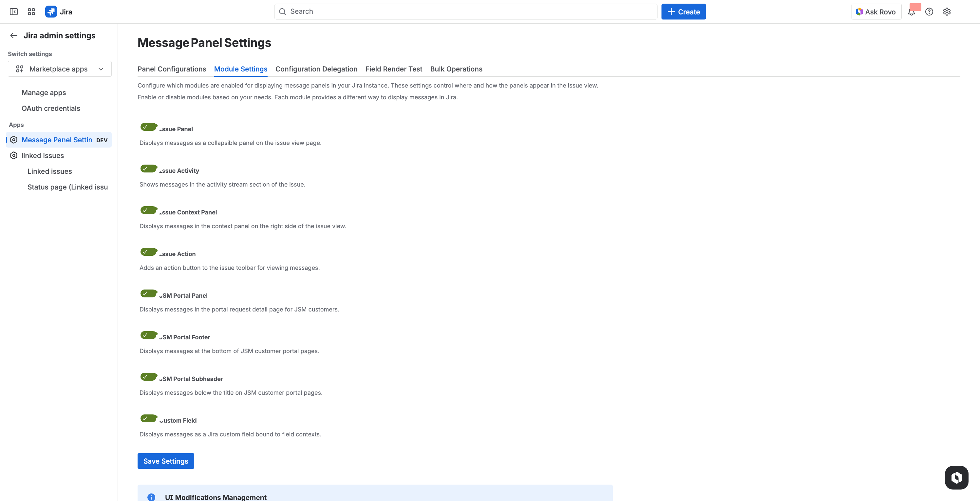This screenshot has height=501, width=980.
Task: Open the Field Render Test tab
Action: point(393,69)
